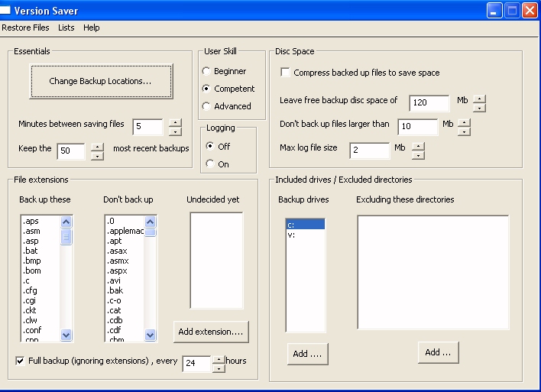This screenshot has width=541, height=392.
Task: Select .asax in Don't back up list
Action: click(x=125, y=251)
